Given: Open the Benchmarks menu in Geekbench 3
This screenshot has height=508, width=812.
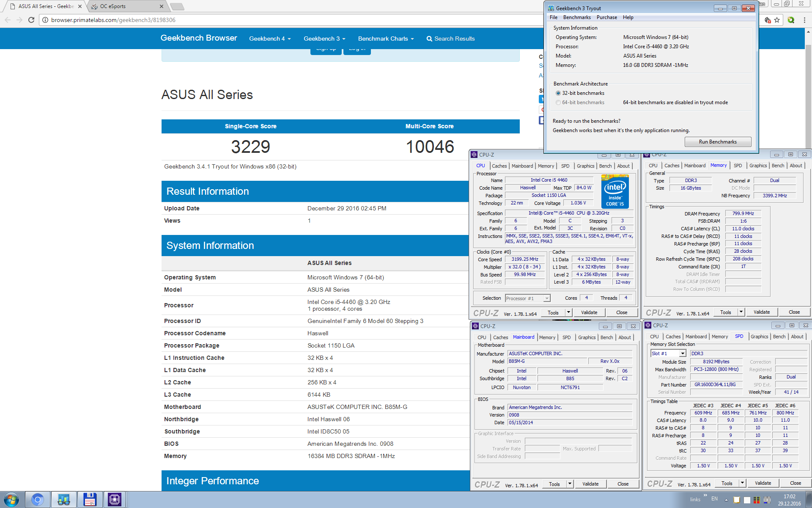Looking at the screenshot, I should 577,17.
